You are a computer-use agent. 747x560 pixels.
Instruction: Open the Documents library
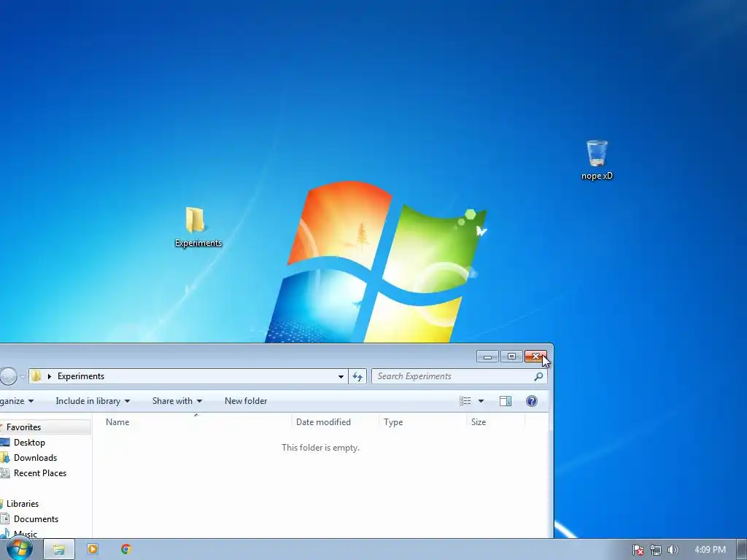[36, 518]
